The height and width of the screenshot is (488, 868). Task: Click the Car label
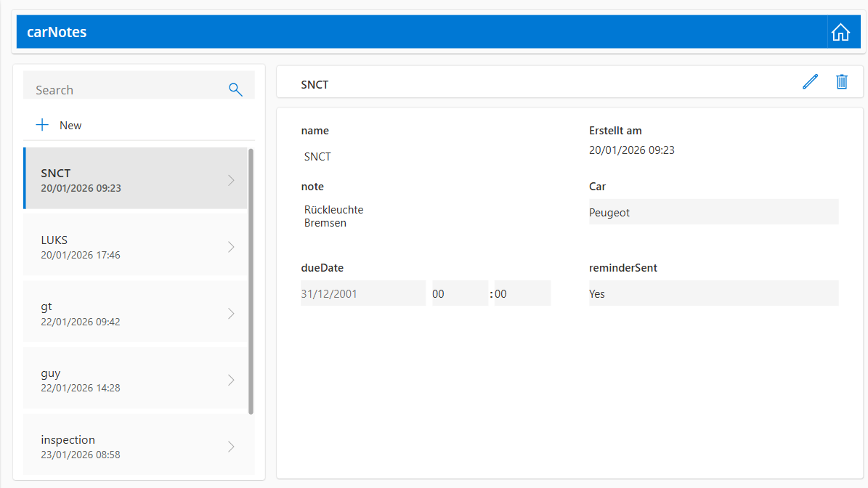[x=597, y=187]
